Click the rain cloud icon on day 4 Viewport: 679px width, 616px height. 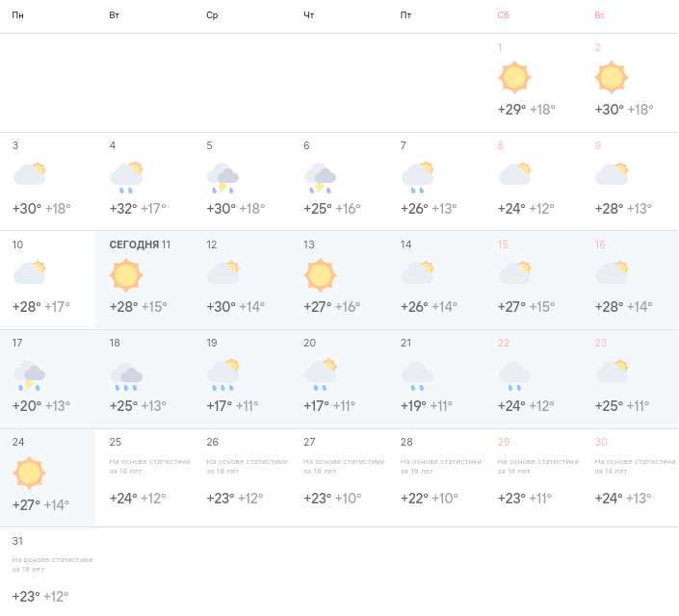point(126,177)
